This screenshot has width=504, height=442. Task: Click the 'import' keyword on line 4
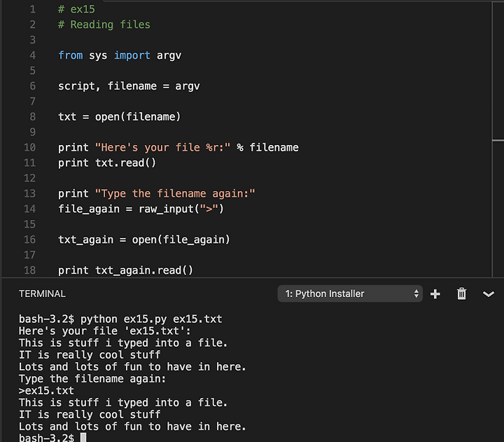[x=132, y=55]
